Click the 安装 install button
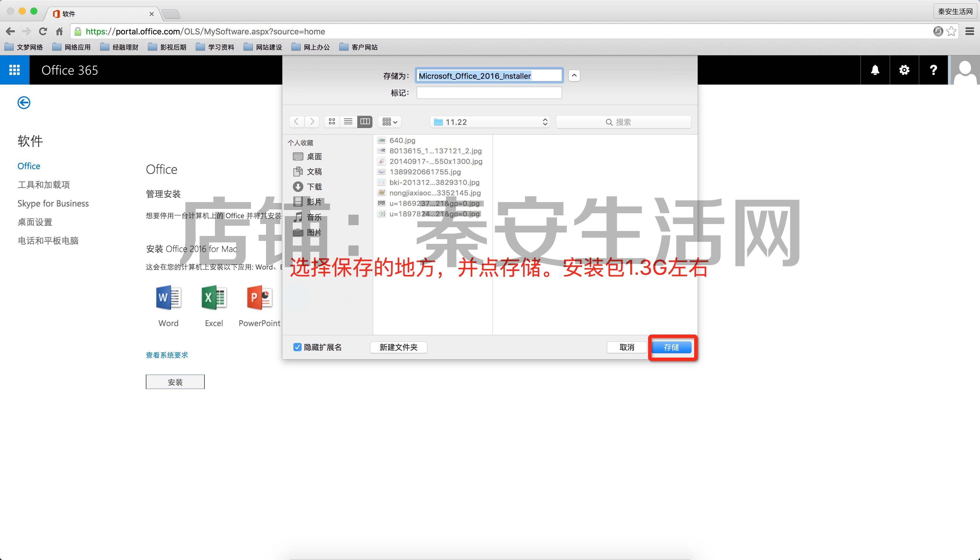 pos(175,382)
